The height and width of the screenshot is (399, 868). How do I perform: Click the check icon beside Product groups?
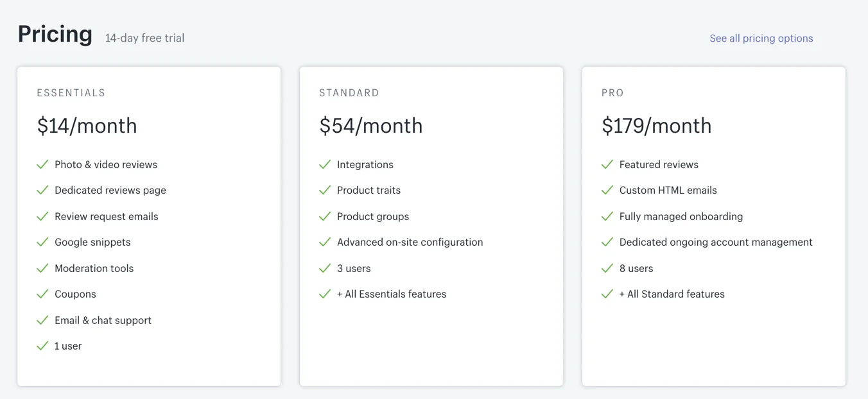click(325, 217)
